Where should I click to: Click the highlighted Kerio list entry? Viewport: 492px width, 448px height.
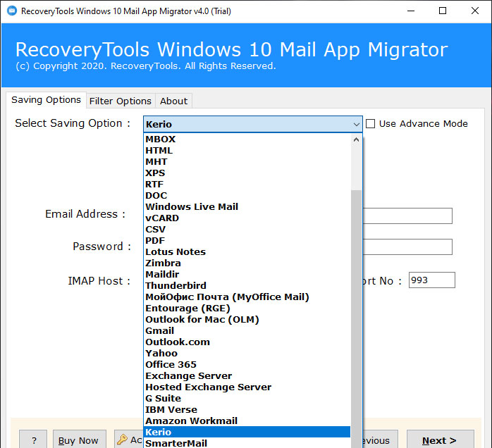[x=247, y=433]
